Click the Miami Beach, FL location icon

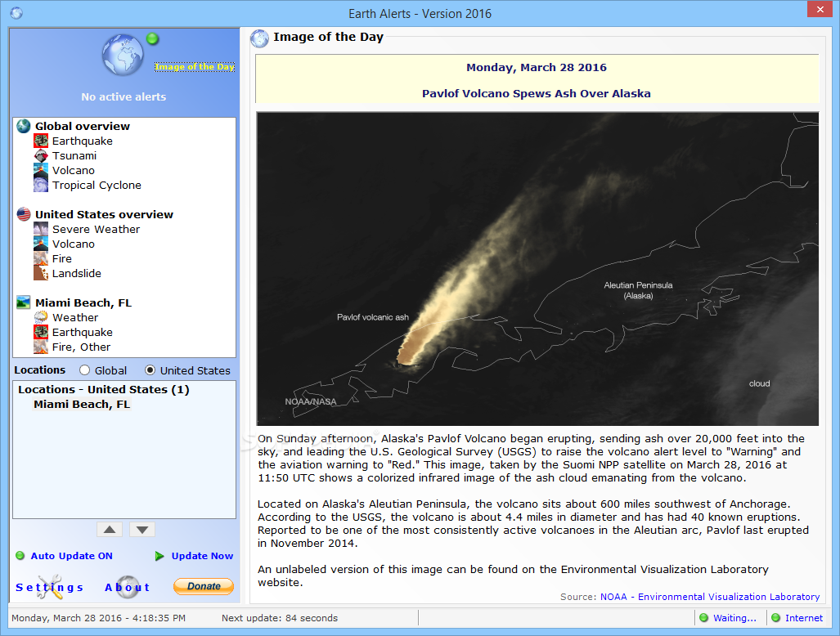(24, 302)
